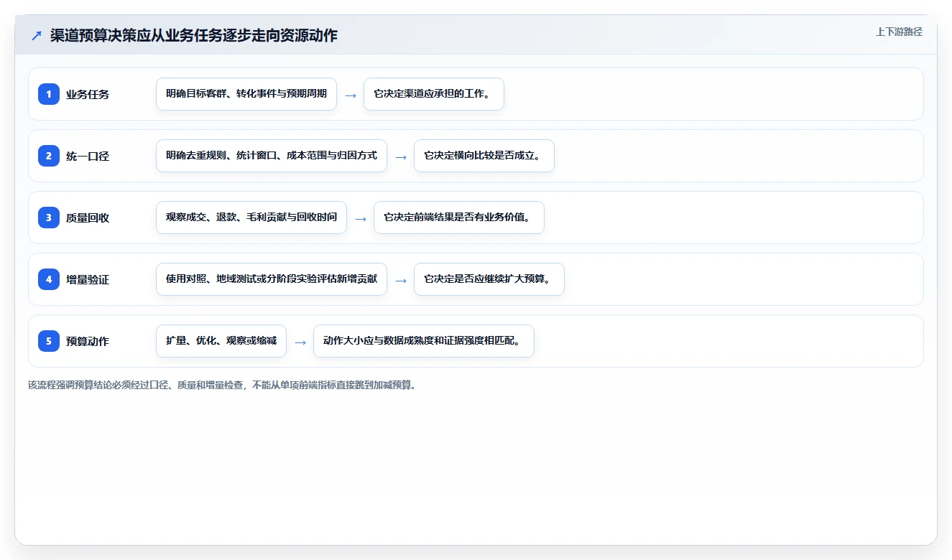Click the arrow in the 增量验证 row
952x560 pixels.
click(401, 280)
